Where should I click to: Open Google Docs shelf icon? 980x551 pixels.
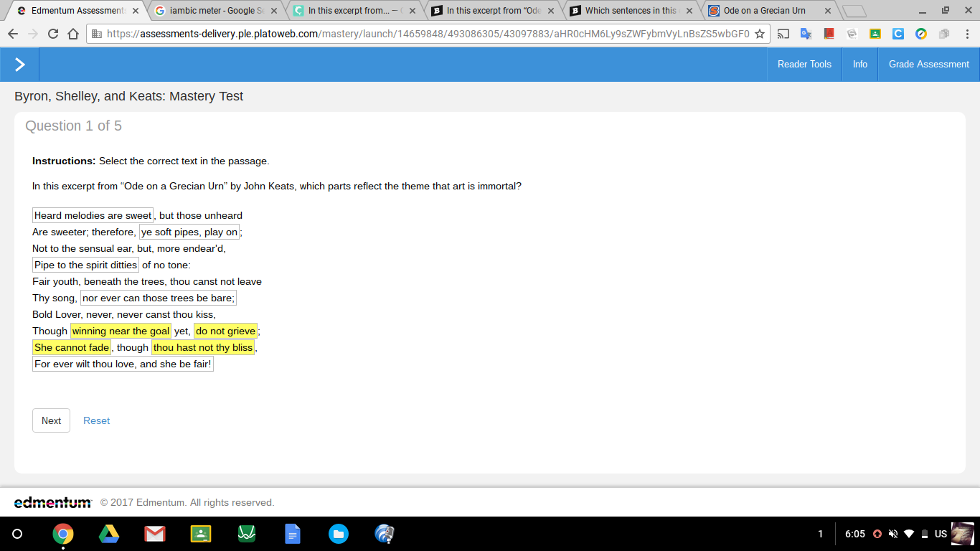coord(293,534)
